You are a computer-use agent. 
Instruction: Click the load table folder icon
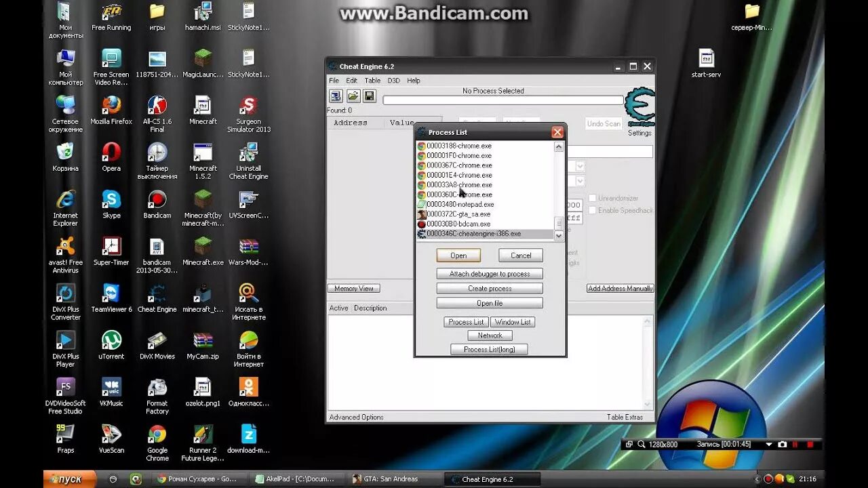tap(353, 96)
